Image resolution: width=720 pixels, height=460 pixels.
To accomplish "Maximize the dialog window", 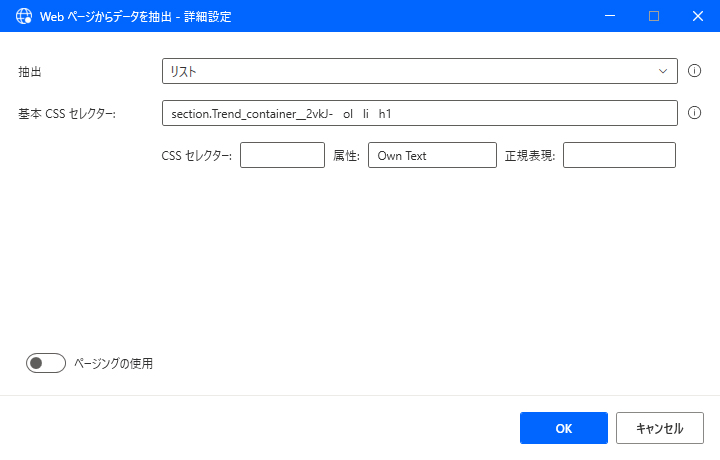I will pyautogui.click(x=654, y=16).
